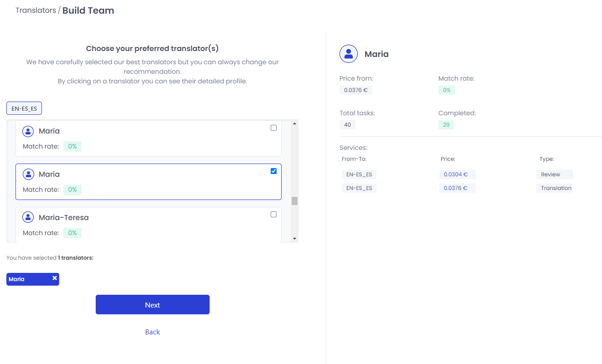The image size is (602, 364).
Task: Click the 0.0304 € price badge
Action: (x=457, y=174)
